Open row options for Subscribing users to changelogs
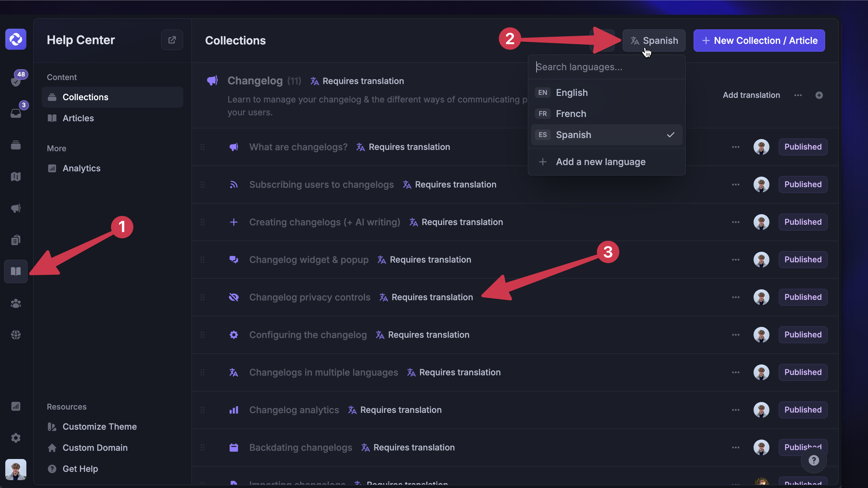The image size is (868, 488). point(735,184)
